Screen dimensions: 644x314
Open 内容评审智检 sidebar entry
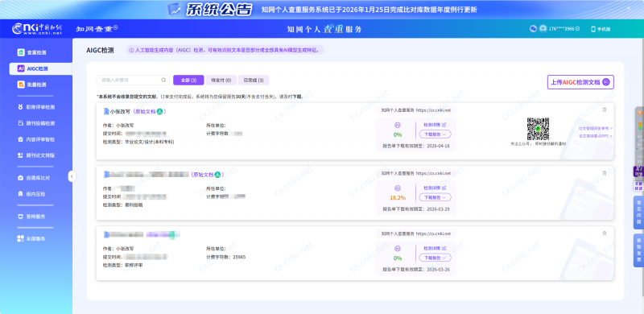pyautogui.click(x=35, y=139)
